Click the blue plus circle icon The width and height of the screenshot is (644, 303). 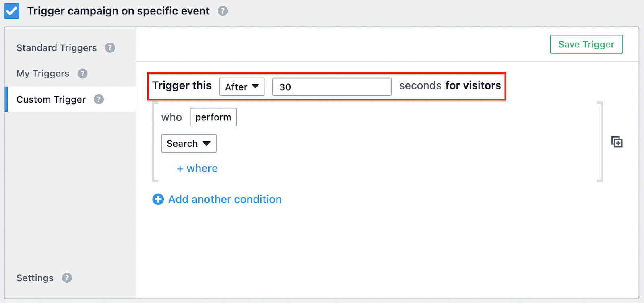(x=158, y=199)
